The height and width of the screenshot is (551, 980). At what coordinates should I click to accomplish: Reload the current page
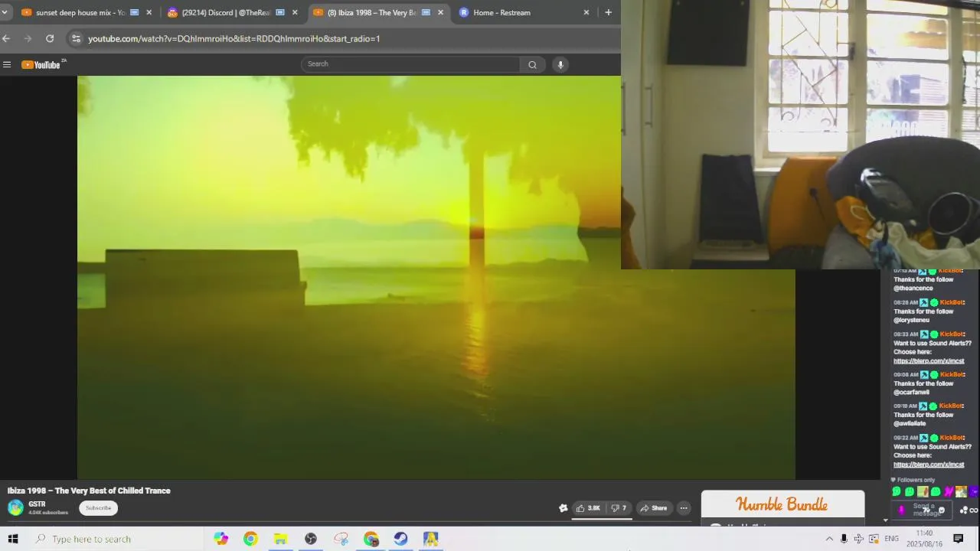pyautogui.click(x=50, y=38)
